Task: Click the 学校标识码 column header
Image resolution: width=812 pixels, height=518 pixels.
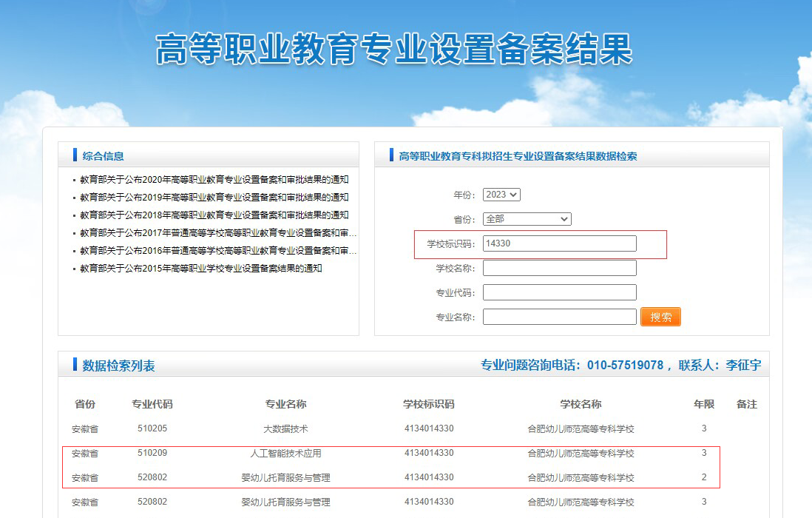Action: coord(429,404)
